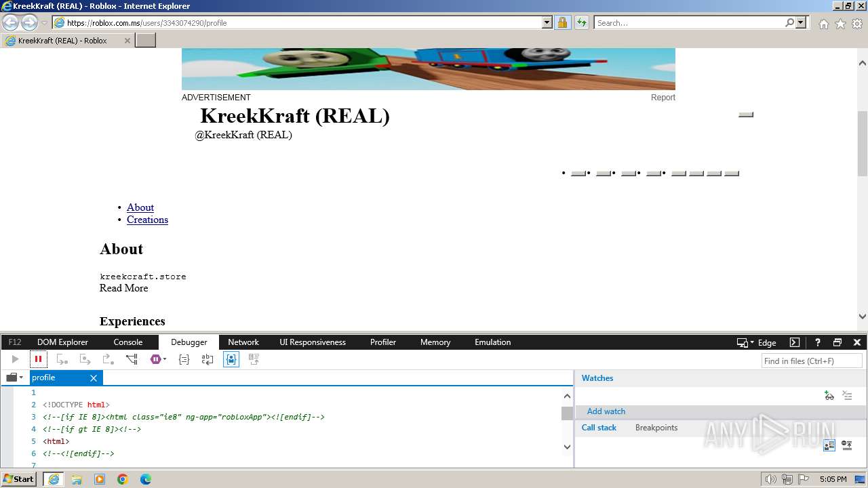Click the Step into debugger icon
Screen dimensions: 868x488
click(x=62, y=359)
